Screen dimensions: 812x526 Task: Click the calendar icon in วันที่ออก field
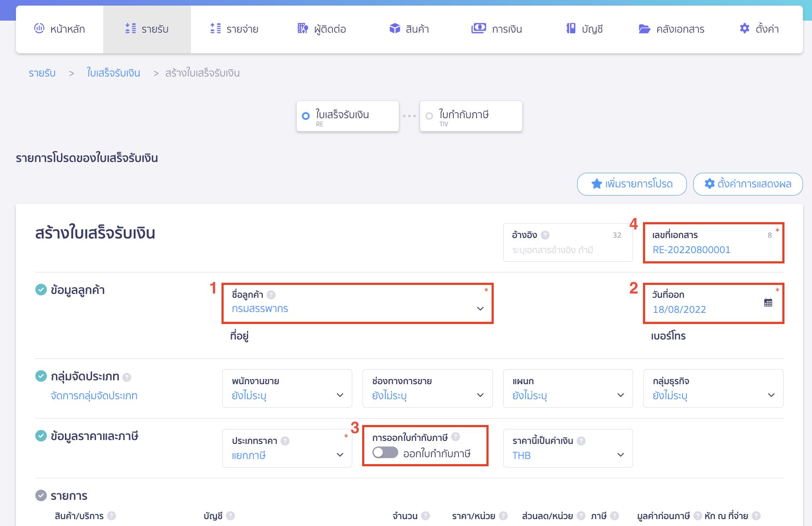tap(768, 303)
